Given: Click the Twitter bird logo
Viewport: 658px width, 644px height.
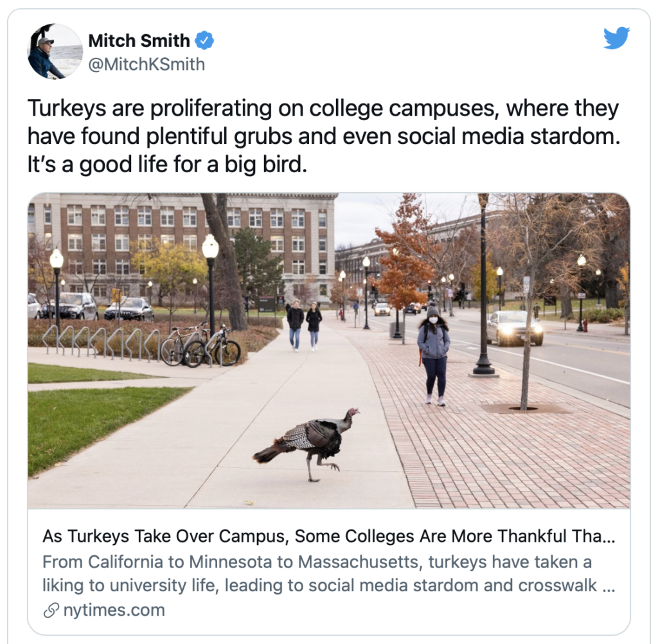Looking at the screenshot, I should 616,38.
